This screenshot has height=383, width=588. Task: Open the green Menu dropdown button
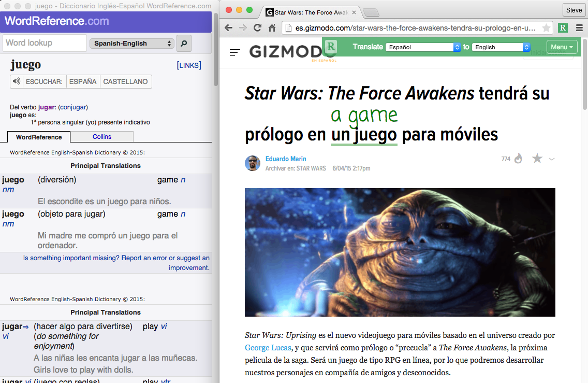coord(562,47)
